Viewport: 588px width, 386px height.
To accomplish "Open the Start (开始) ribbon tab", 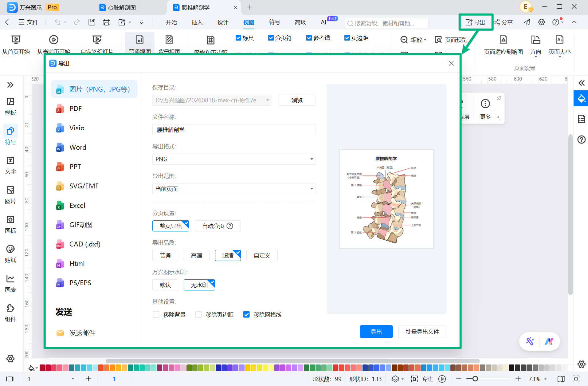I will click(x=171, y=22).
